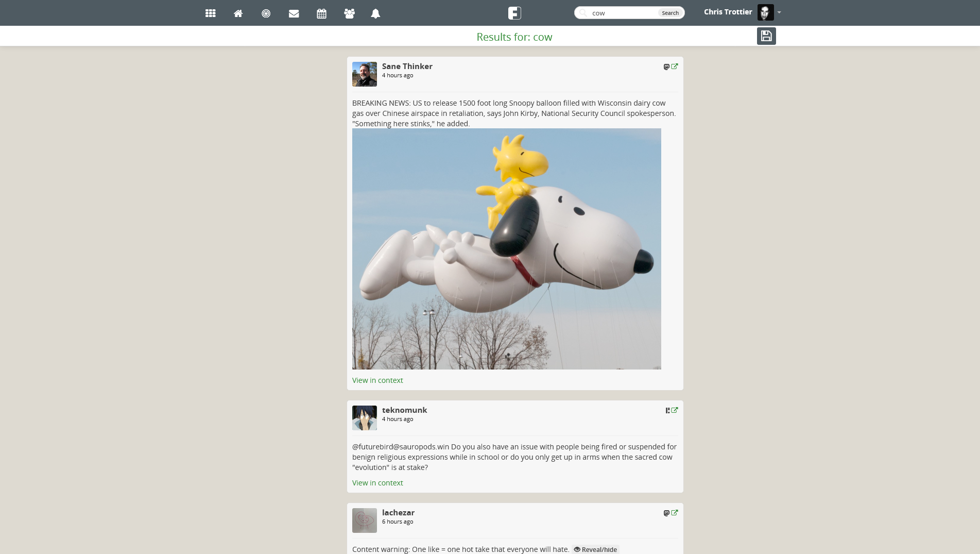Image resolution: width=980 pixels, height=554 pixels.
Task: Click lachezar's 6 hours ago timestamp
Action: [x=398, y=522]
